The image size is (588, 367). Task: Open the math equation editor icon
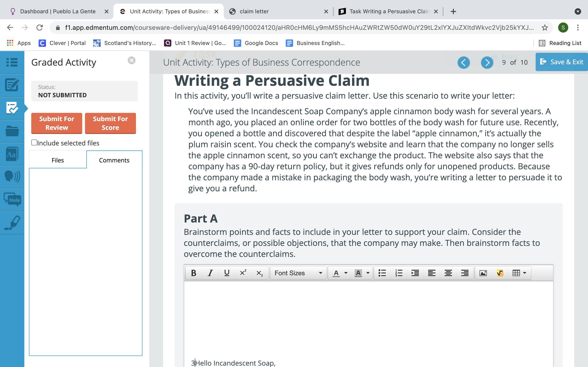[500, 273]
